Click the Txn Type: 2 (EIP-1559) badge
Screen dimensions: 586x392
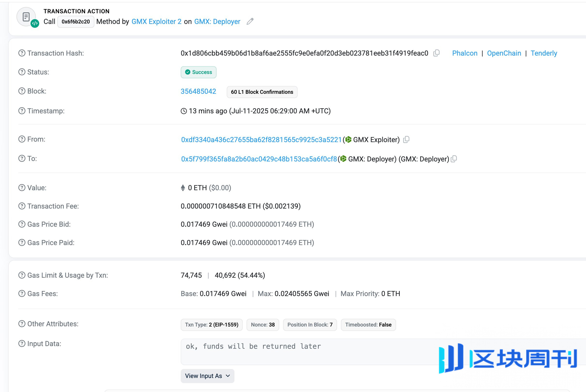[x=212, y=325]
